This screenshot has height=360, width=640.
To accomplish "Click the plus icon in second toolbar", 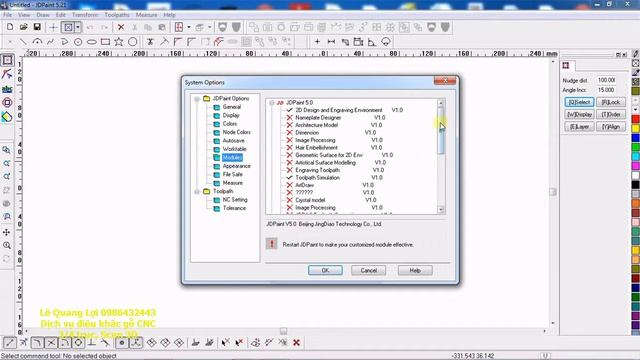I will click(x=317, y=42).
